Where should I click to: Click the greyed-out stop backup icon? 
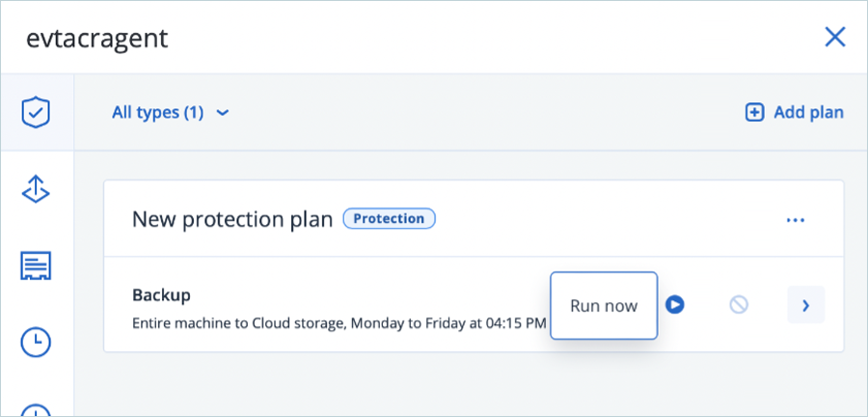coord(739,305)
